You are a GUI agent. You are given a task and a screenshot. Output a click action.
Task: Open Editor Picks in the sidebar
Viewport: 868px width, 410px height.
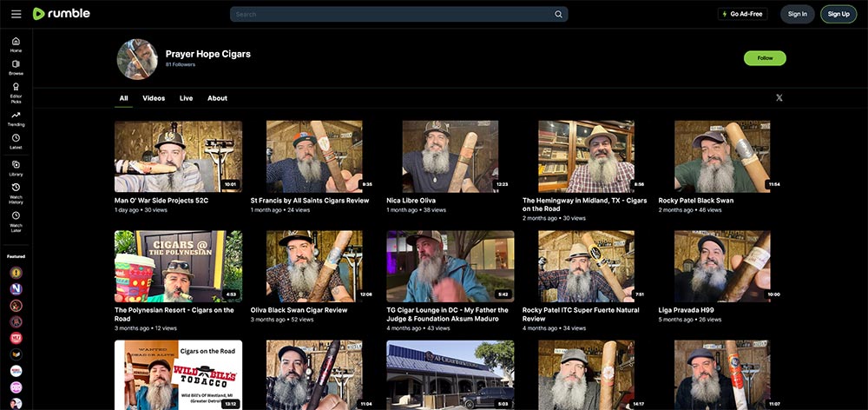16,93
